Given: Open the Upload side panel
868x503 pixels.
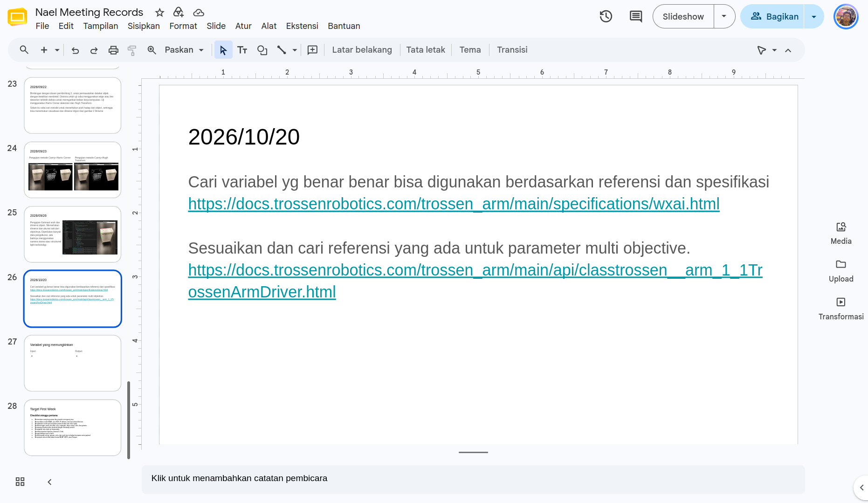Looking at the screenshot, I should click(841, 271).
